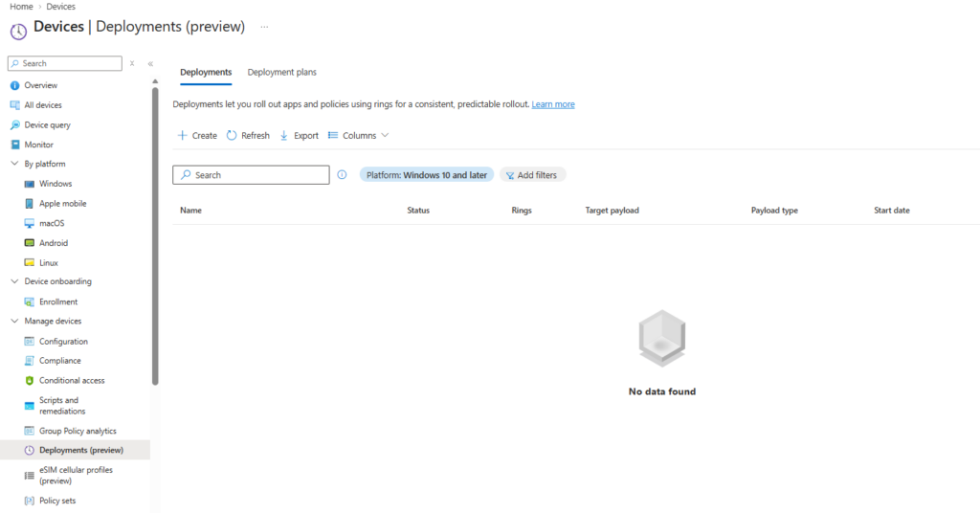
Task: Go to Home in the breadcrumb
Action: point(21,7)
